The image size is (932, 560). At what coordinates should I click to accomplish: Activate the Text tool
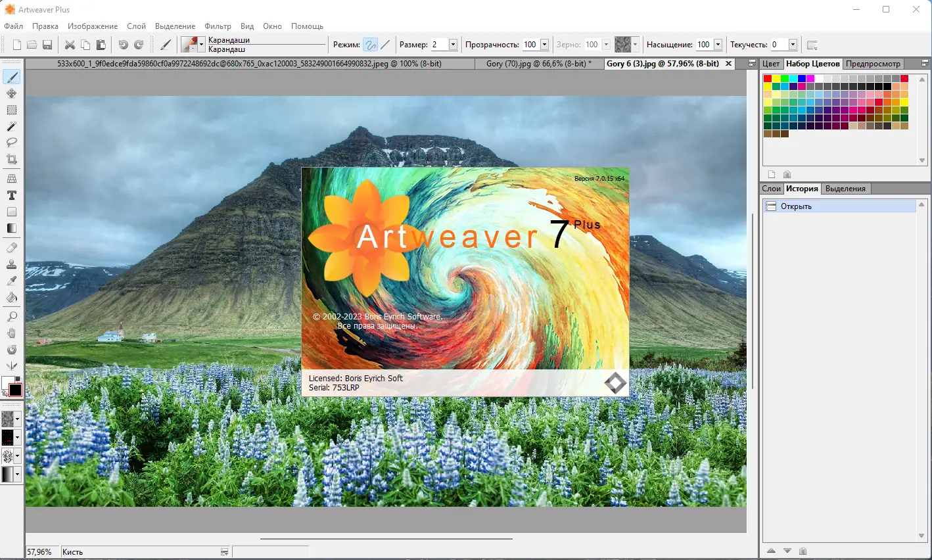[11, 195]
